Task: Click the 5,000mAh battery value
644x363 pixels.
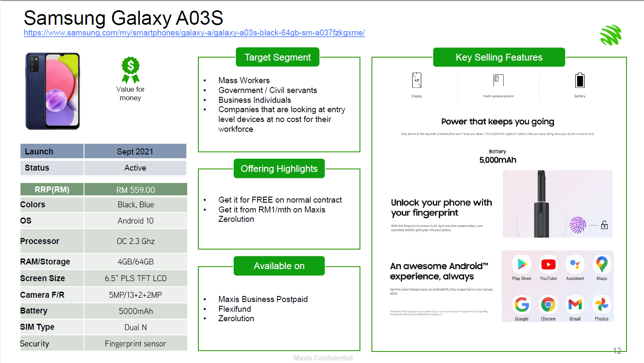Action: click(x=498, y=160)
